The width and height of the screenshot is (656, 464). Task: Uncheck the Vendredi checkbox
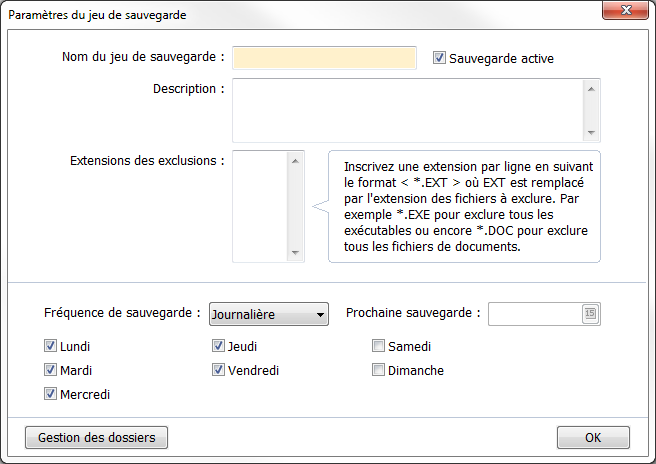pyautogui.click(x=218, y=370)
